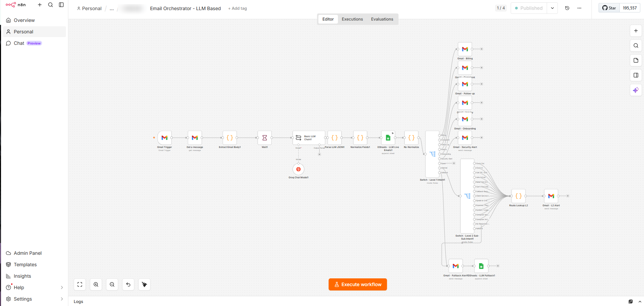Collapse the left sidebar panel

(61, 5)
